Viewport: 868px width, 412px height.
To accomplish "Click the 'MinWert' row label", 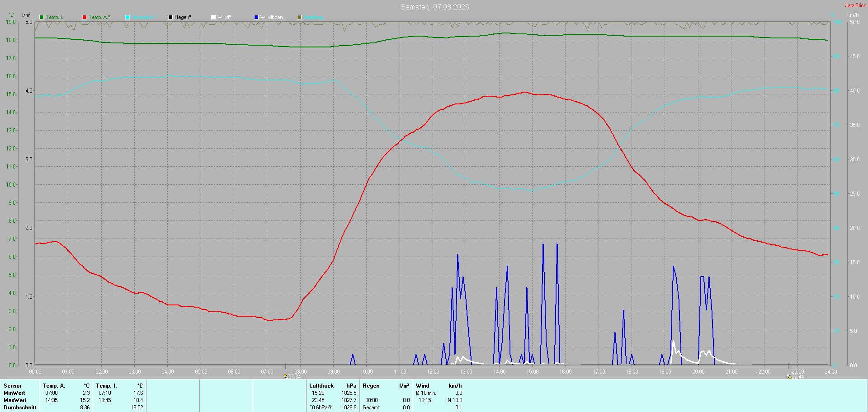I will [14, 393].
